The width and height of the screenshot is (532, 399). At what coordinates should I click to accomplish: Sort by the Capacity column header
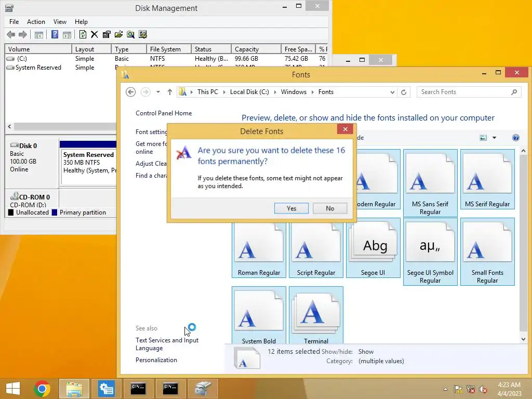[x=256, y=49]
